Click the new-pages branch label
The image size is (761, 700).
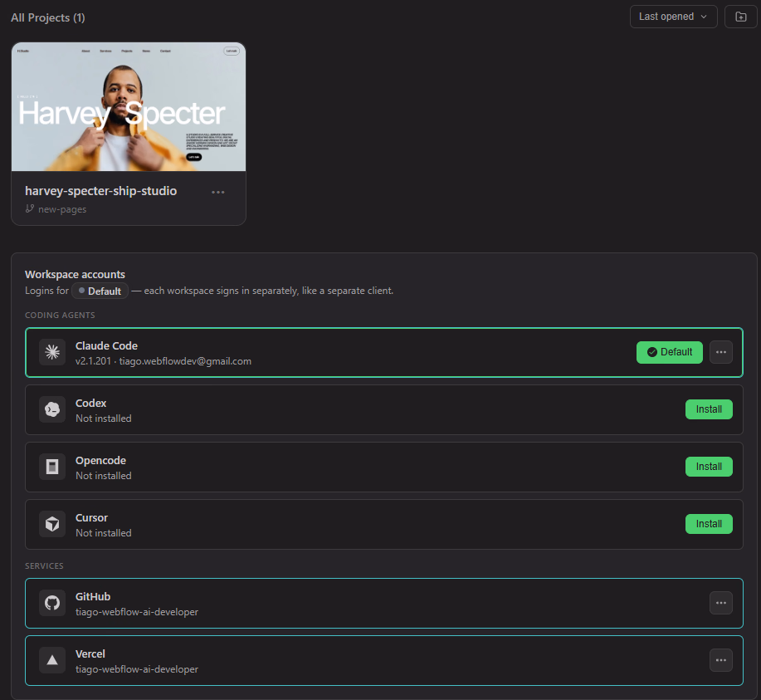click(x=62, y=209)
